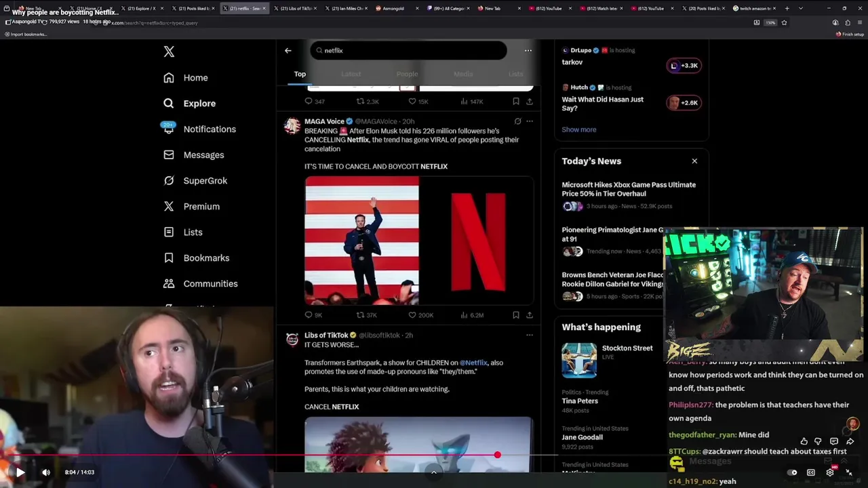The image size is (868, 488).
Task: Open Explore in the X sidebar
Action: tap(189, 104)
